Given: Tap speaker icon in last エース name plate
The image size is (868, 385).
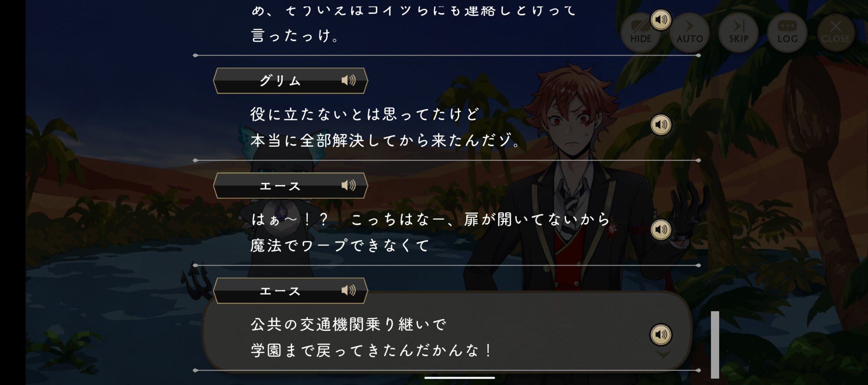Looking at the screenshot, I should coord(349,290).
